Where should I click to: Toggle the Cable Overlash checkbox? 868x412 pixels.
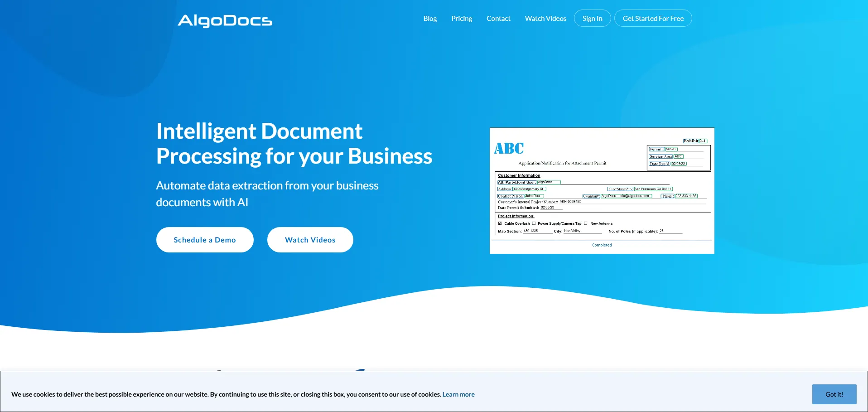(x=500, y=223)
